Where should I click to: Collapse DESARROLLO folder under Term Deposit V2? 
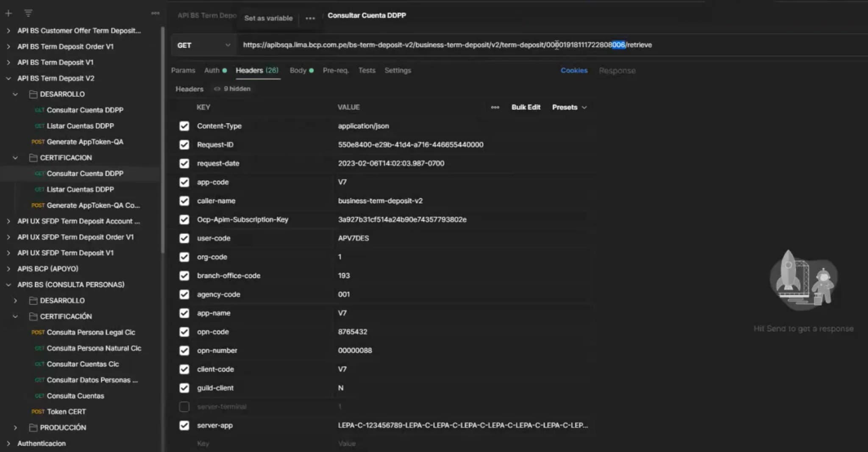[x=15, y=94]
